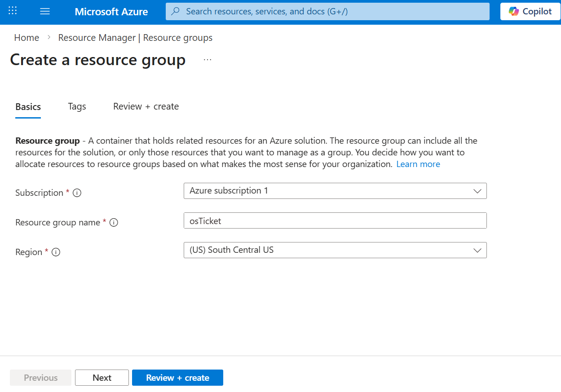This screenshot has height=392, width=561.
Task: Go to the Home breadcrumb
Action: [27, 38]
